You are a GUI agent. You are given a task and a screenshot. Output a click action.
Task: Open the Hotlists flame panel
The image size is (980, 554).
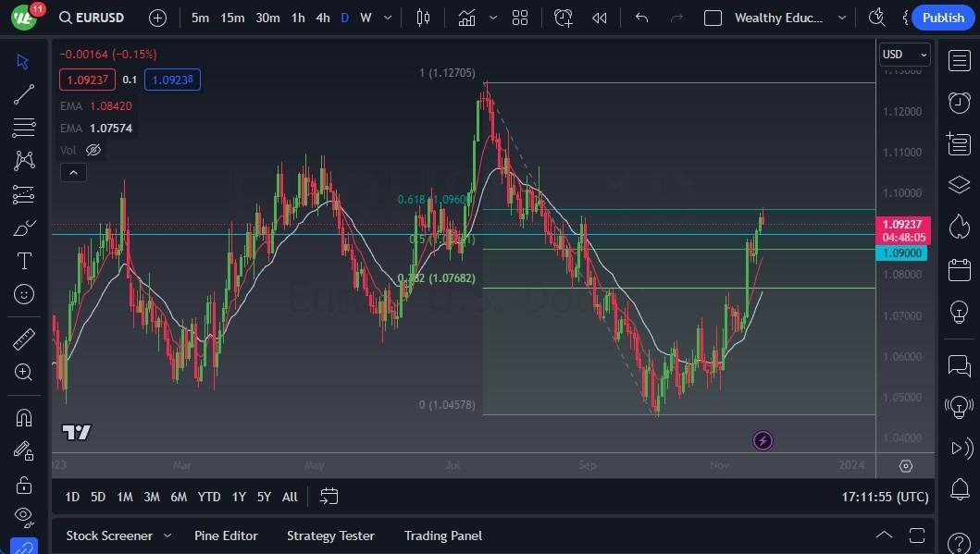coord(959,224)
